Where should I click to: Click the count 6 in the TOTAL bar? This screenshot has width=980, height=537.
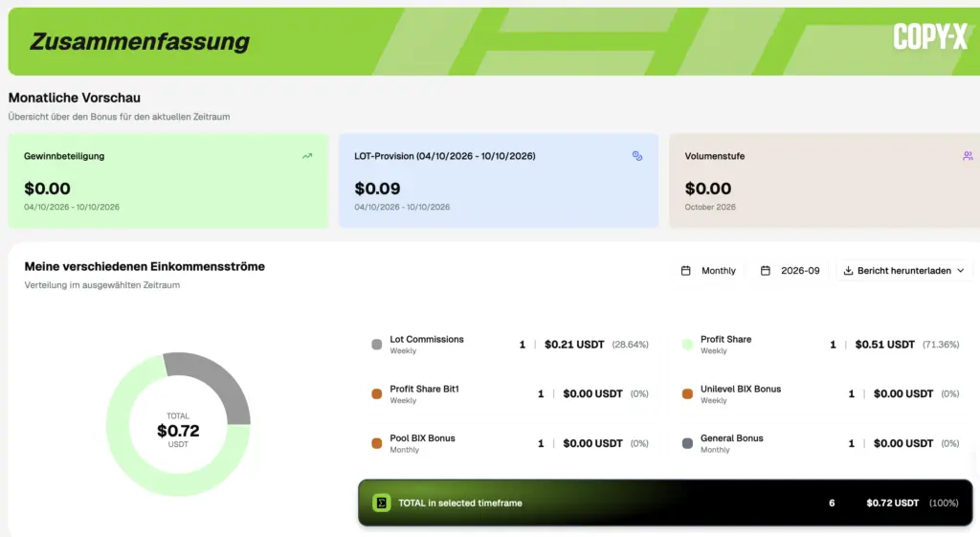(832, 503)
